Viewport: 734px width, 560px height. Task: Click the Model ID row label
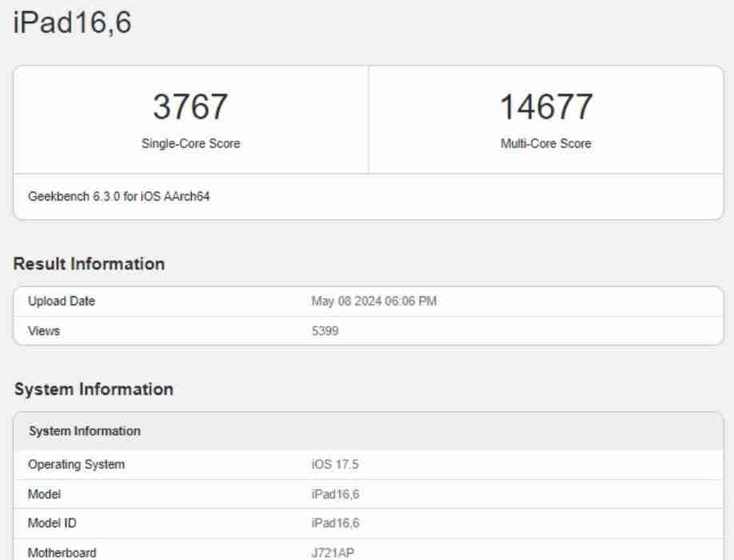(52, 523)
